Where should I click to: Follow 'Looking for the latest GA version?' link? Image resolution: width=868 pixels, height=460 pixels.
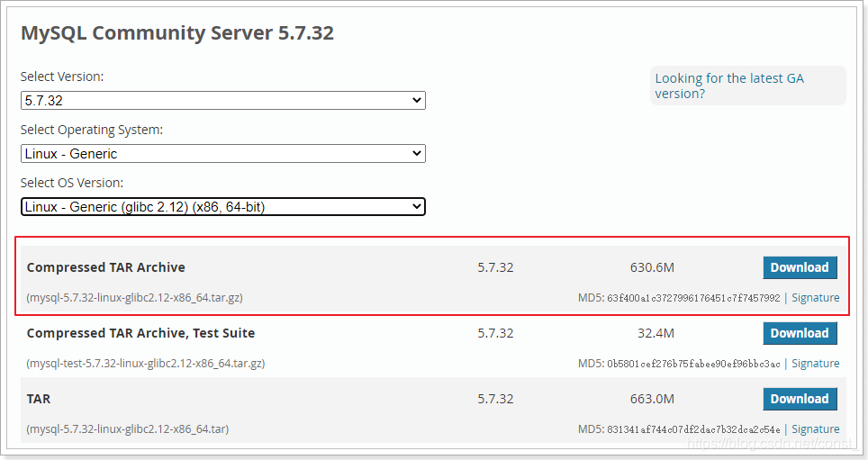[x=729, y=86]
